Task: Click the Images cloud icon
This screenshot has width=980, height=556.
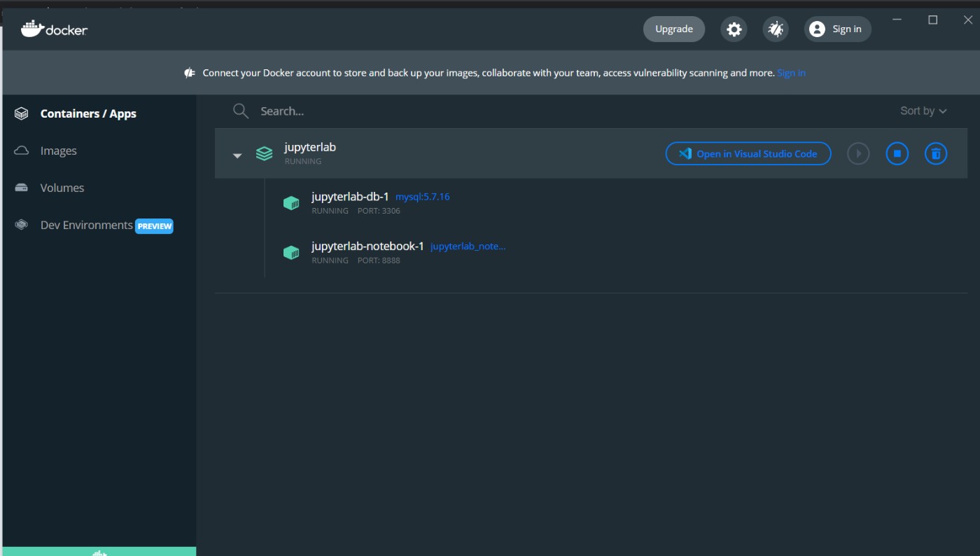Action: [x=22, y=151]
